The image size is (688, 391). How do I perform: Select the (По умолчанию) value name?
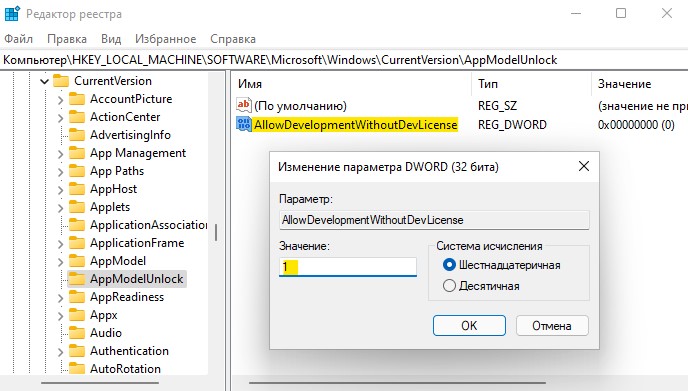(x=300, y=106)
